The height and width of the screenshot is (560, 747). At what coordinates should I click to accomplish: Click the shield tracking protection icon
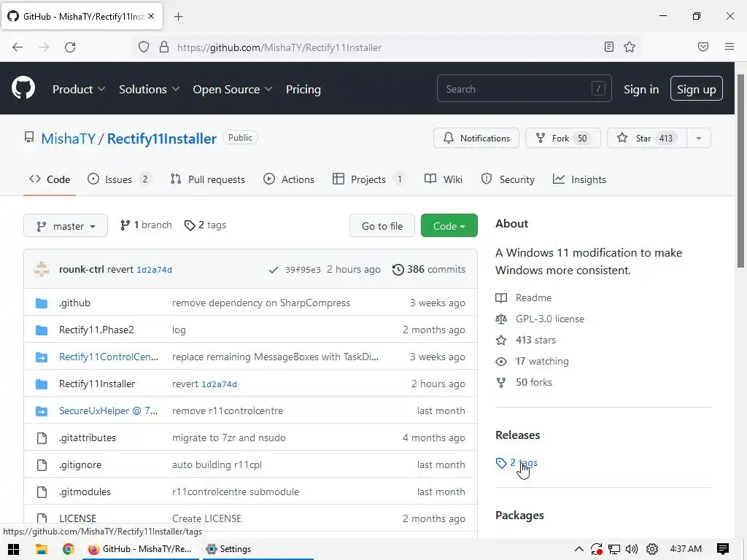pyautogui.click(x=144, y=47)
